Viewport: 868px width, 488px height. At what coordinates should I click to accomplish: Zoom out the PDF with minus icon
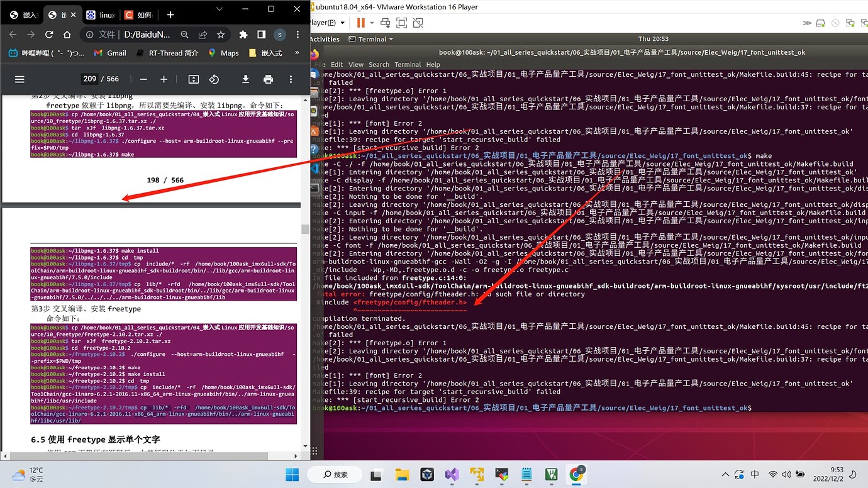click(143, 79)
